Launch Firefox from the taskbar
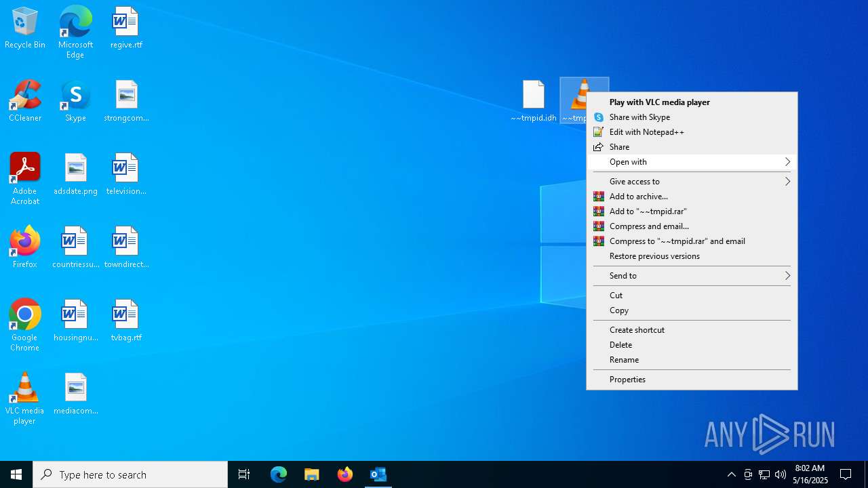Image resolution: width=868 pixels, height=488 pixels. pos(345,474)
